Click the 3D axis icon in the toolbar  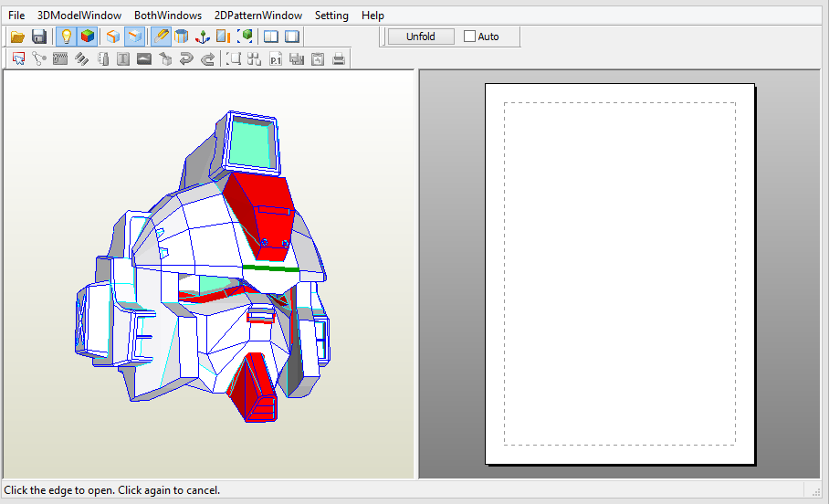pyautogui.click(x=203, y=37)
